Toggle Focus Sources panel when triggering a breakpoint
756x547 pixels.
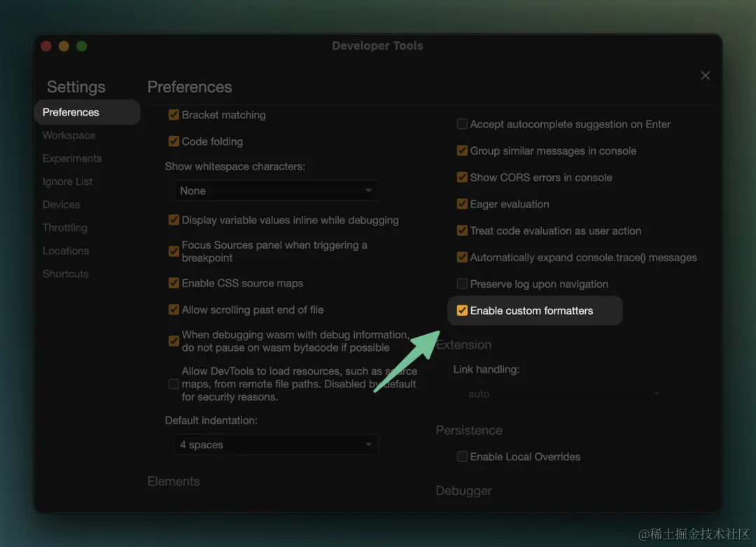click(x=174, y=251)
